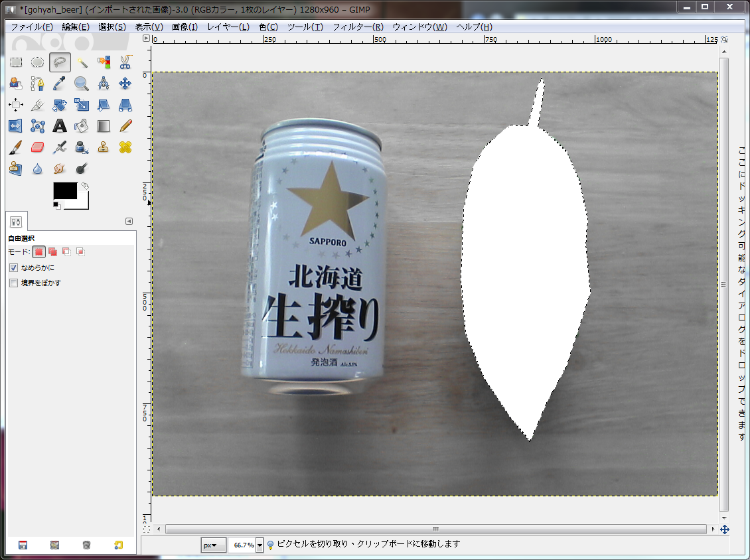Open the tab configuration menu arrow
This screenshot has height=560, width=750.
(129, 222)
